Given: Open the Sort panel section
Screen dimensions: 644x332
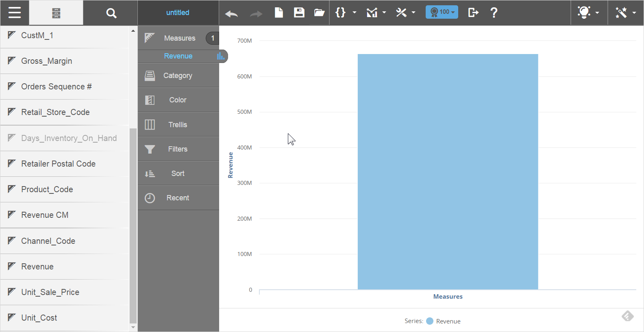Looking at the screenshot, I should click(178, 174).
